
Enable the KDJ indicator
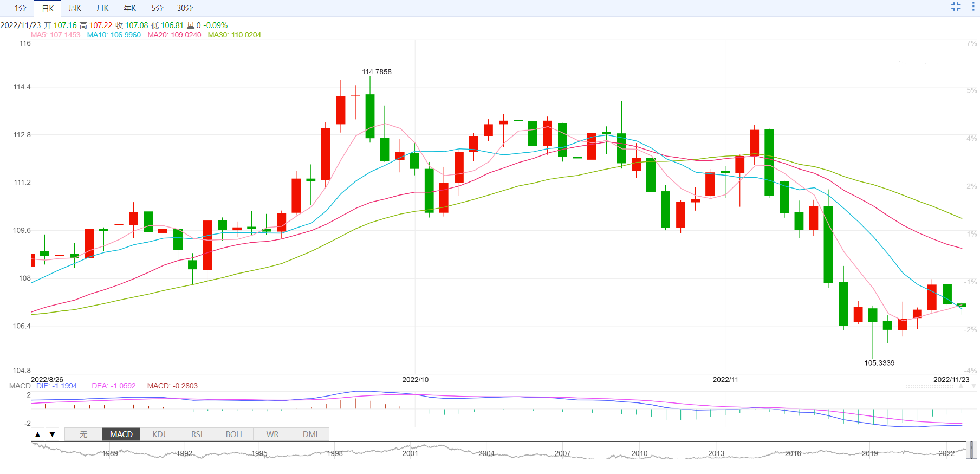click(x=159, y=434)
